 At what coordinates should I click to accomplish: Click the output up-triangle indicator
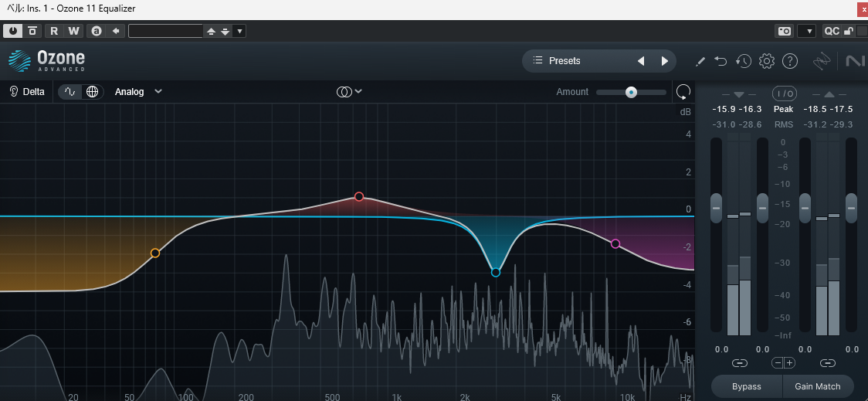[x=829, y=94]
